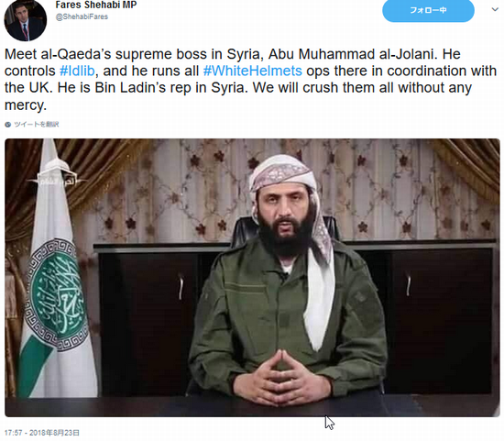The image size is (504, 441).
Task: Expand the tweet options chevron menu
Action: pos(495,10)
